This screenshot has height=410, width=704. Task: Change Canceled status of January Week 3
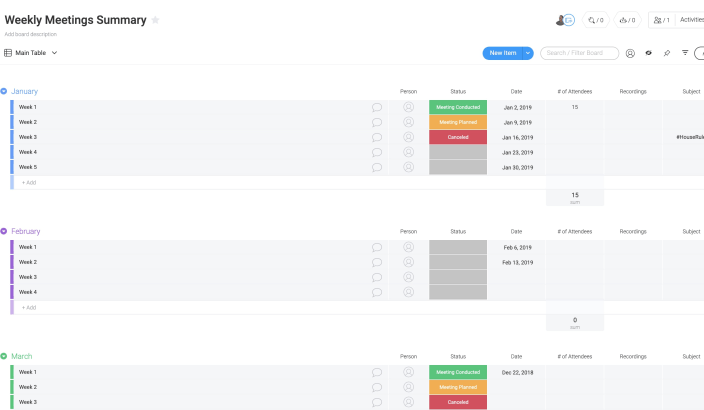(x=458, y=137)
